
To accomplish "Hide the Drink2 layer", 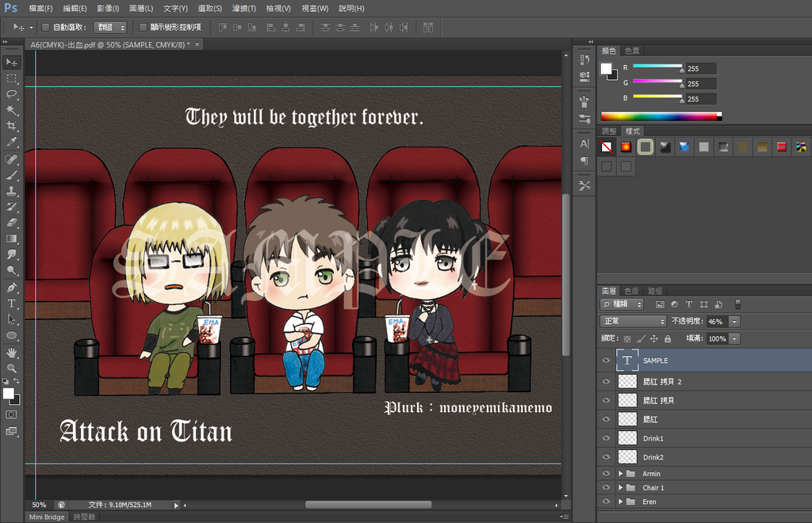I will pyautogui.click(x=606, y=457).
